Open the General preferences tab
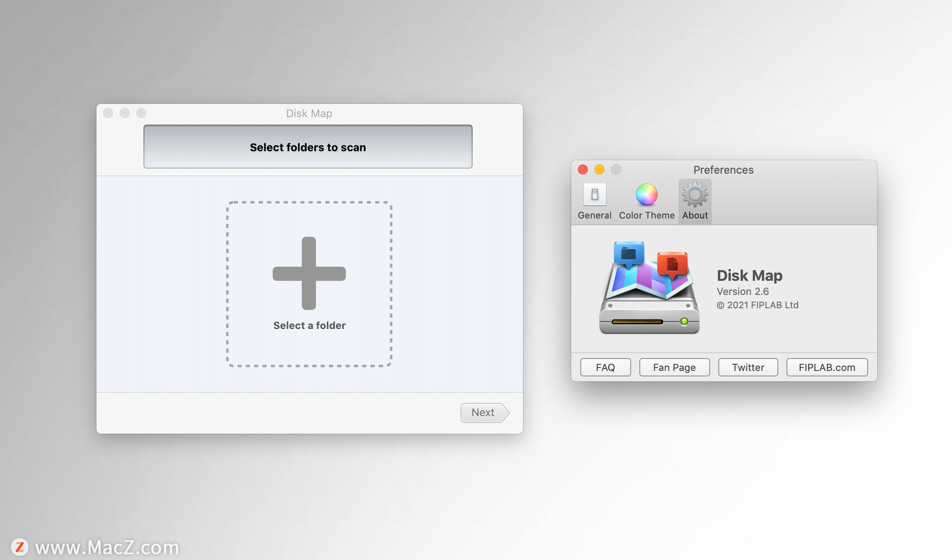This screenshot has width=952, height=560. pyautogui.click(x=594, y=201)
